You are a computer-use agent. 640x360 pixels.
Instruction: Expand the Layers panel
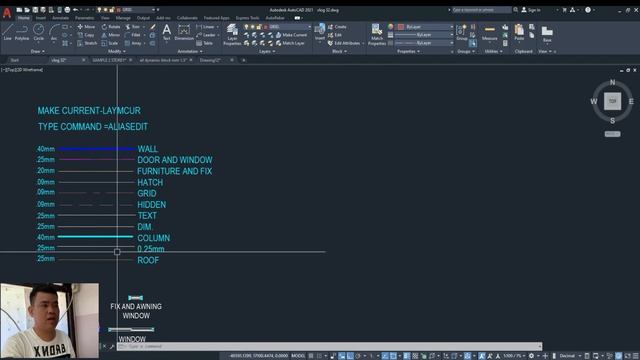(x=267, y=51)
